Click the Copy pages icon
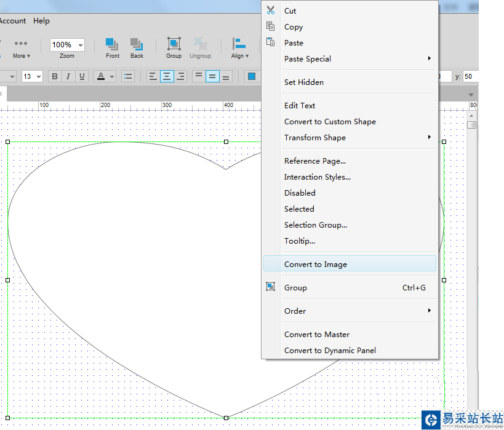The image size is (504, 430). (x=270, y=26)
